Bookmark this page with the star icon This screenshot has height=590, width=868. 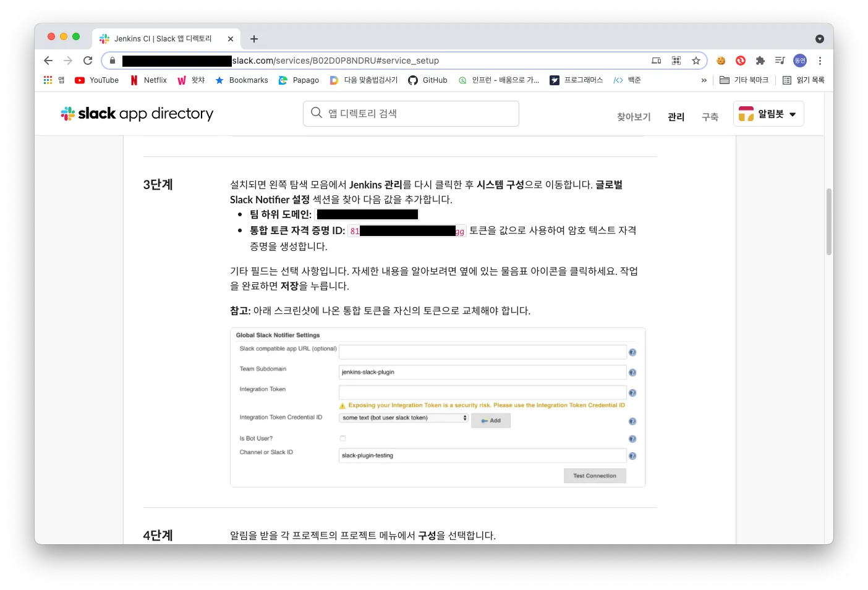point(696,61)
